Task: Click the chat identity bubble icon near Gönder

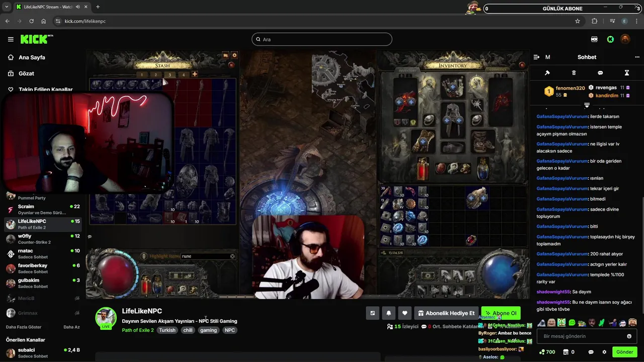Action: [x=591, y=352]
